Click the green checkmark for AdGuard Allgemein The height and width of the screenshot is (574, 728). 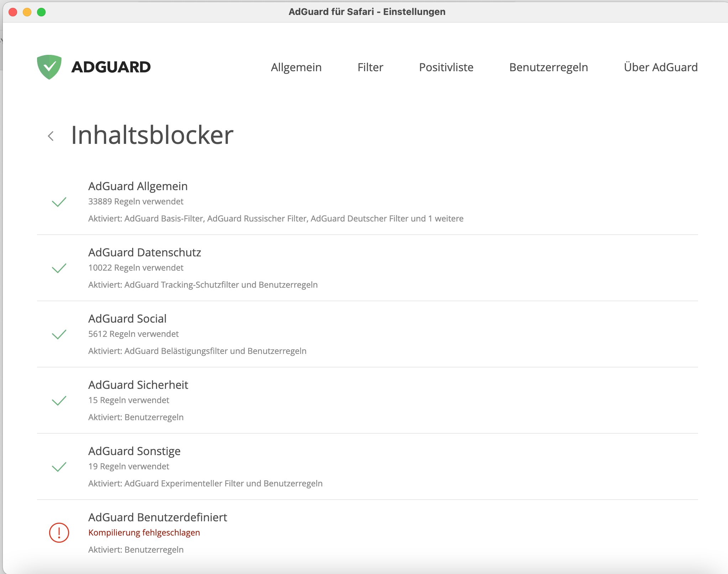click(59, 202)
